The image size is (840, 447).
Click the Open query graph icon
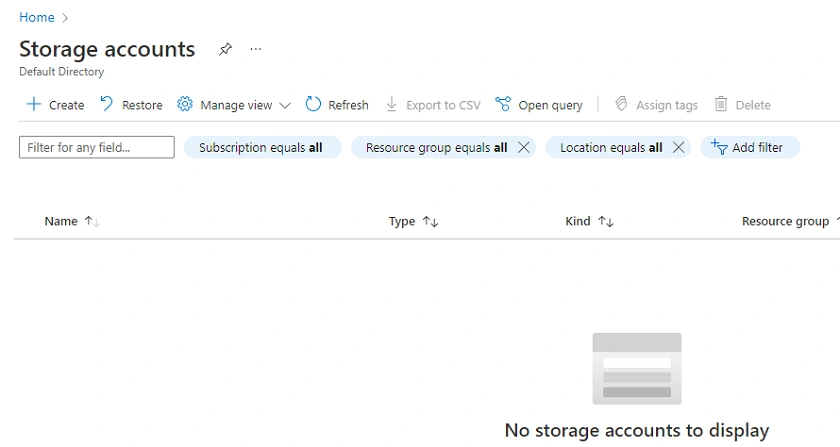[x=502, y=103]
